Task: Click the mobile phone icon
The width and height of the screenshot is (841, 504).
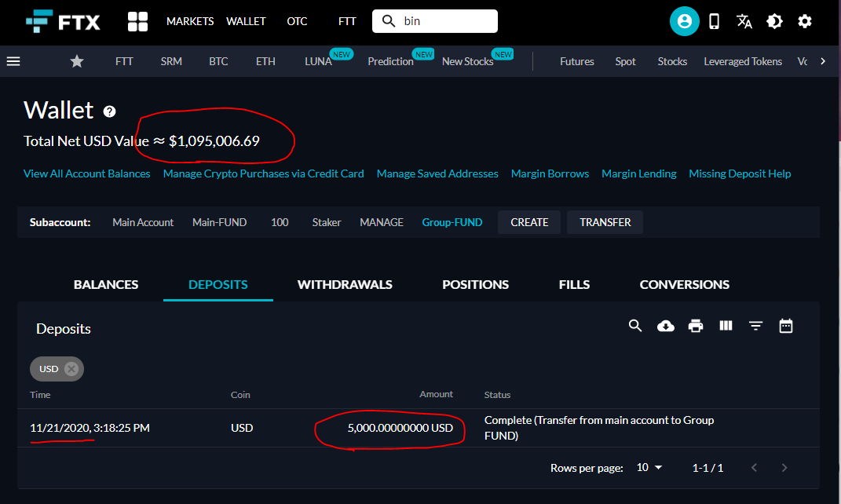Action: 714,21
